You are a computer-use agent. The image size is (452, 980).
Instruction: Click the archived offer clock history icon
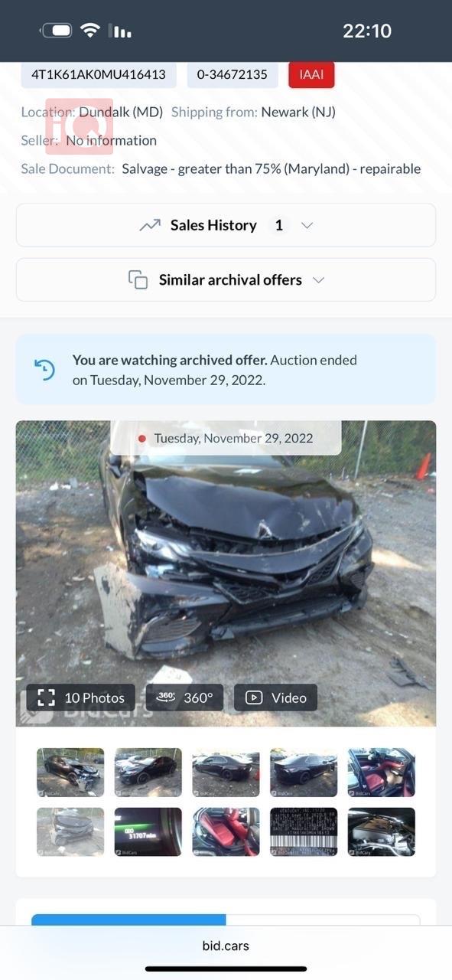(45, 370)
